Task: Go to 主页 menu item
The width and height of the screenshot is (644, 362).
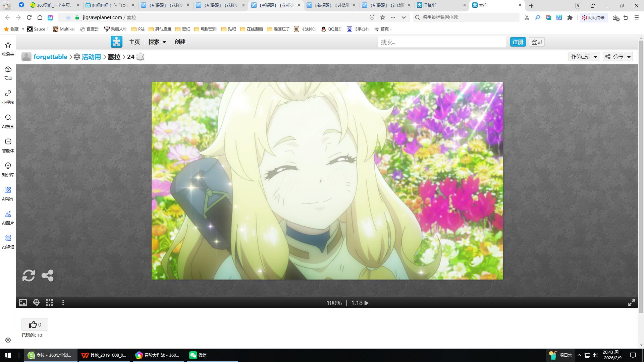Action: pos(135,42)
